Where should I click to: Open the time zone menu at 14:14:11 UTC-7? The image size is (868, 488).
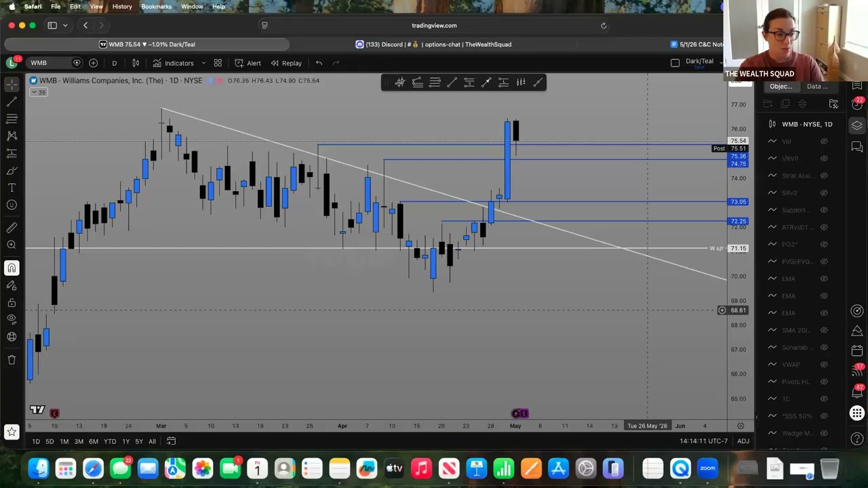(704, 441)
